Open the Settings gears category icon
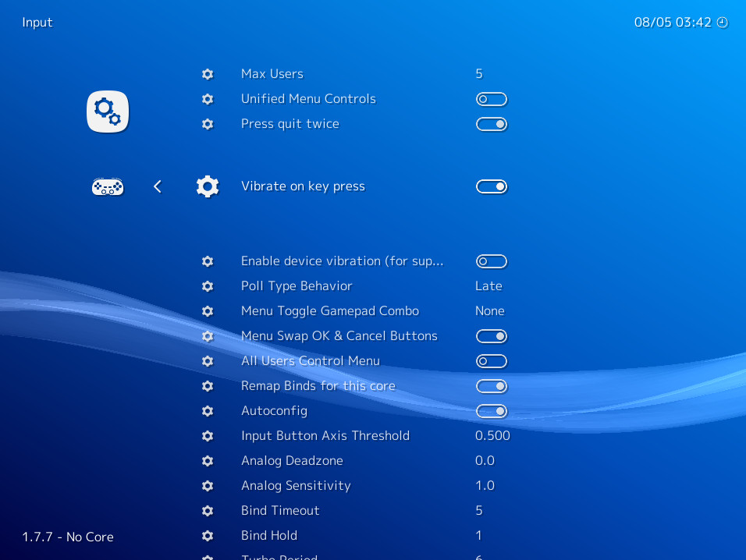Image resolution: width=746 pixels, height=560 pixels. (108, 112)
